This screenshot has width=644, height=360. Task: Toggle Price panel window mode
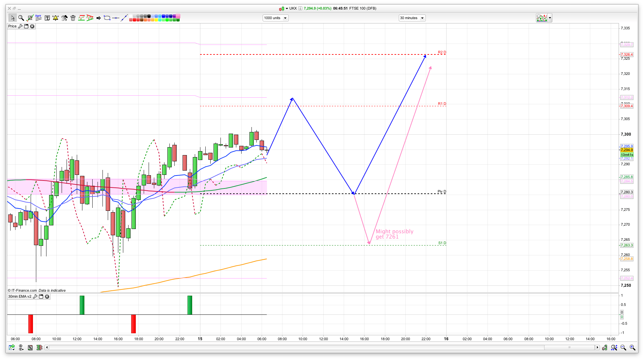pos(26,26)
